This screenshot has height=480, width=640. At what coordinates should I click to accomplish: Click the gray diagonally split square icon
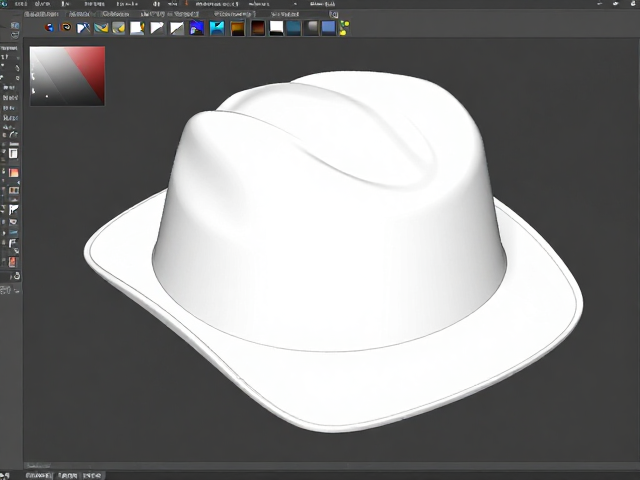click(177, 28)
